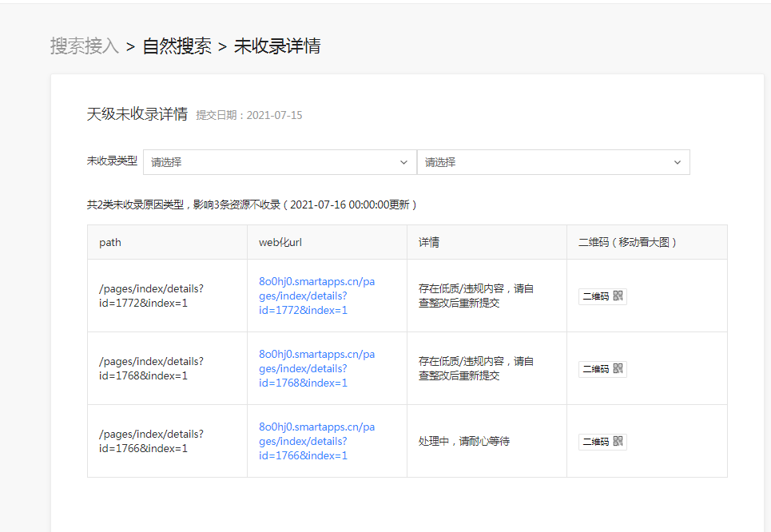Click 二维码 button in first table row

click(602, 296)
